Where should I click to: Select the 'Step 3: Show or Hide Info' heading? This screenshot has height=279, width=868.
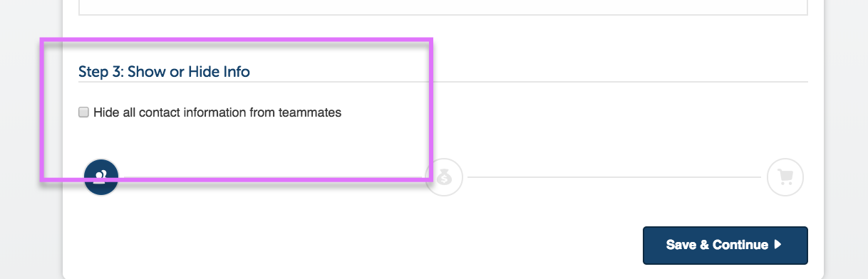point(164,72)
